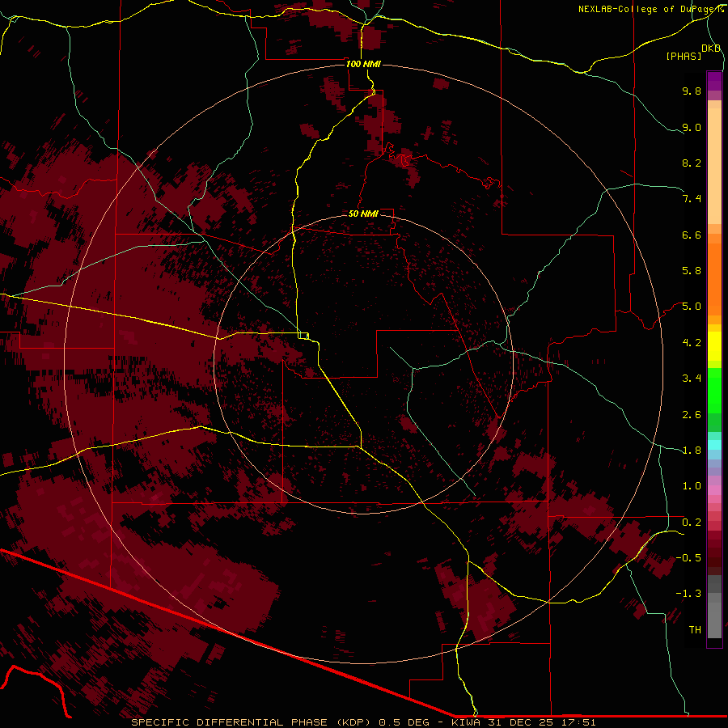Select the 5.0 value on the scale
The width and height of the screenshot is (728, 728).
pos(692,307)
